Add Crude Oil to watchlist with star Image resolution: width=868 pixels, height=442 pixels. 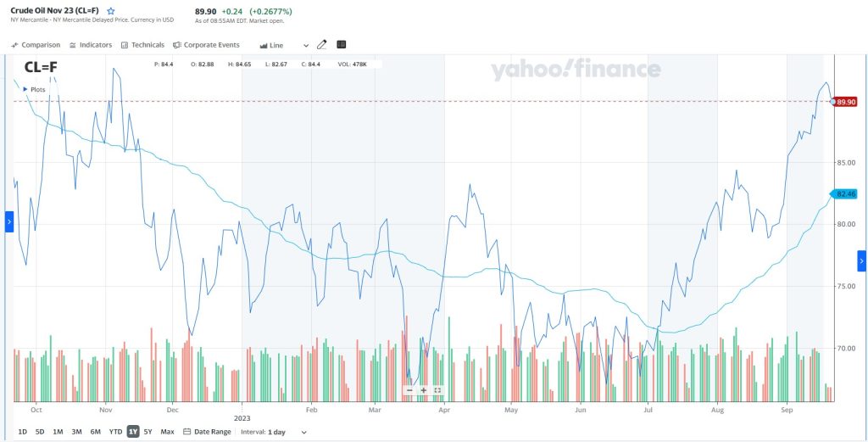111,11
